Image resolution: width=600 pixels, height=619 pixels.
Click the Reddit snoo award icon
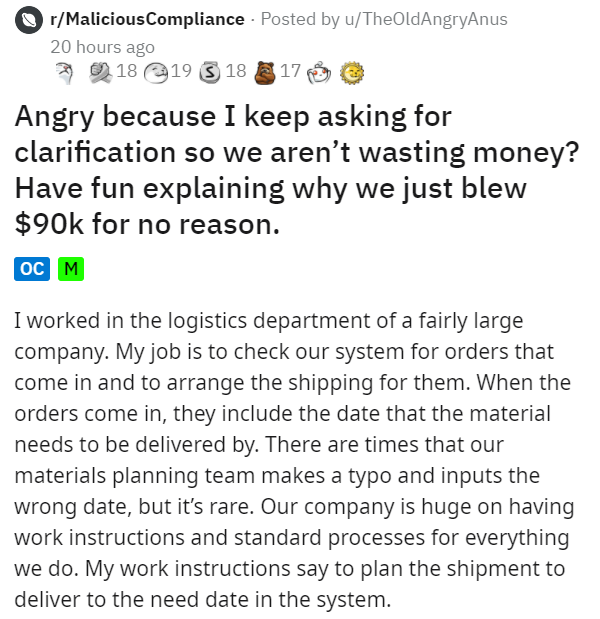tap(319, 72)
